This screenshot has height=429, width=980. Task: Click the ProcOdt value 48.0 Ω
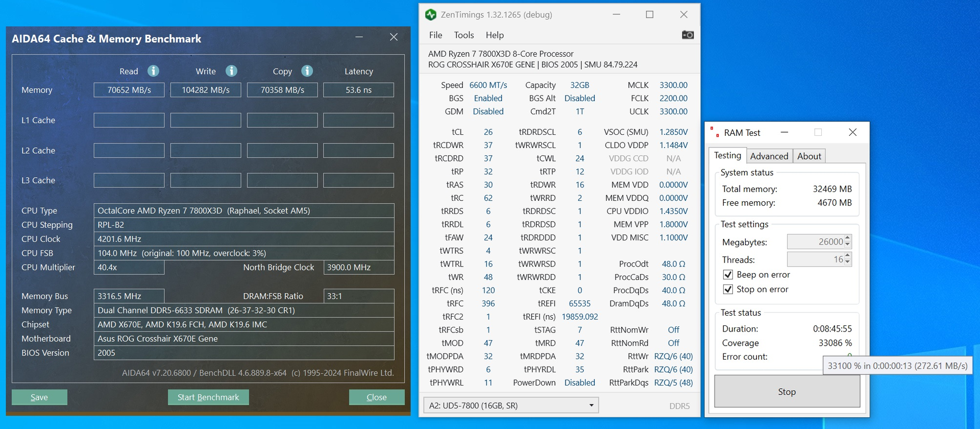click(673, 264)
